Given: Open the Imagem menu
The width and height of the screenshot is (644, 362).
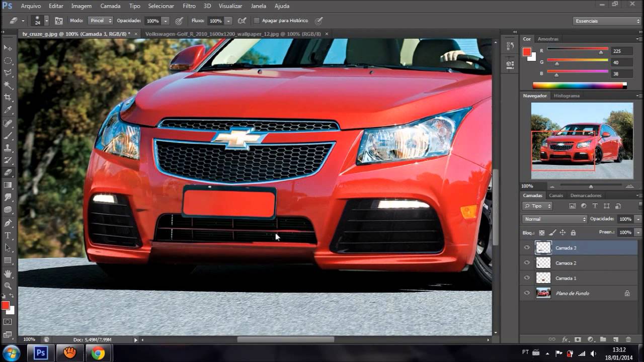Looking at the screenshot, I should tap(82, 6).
